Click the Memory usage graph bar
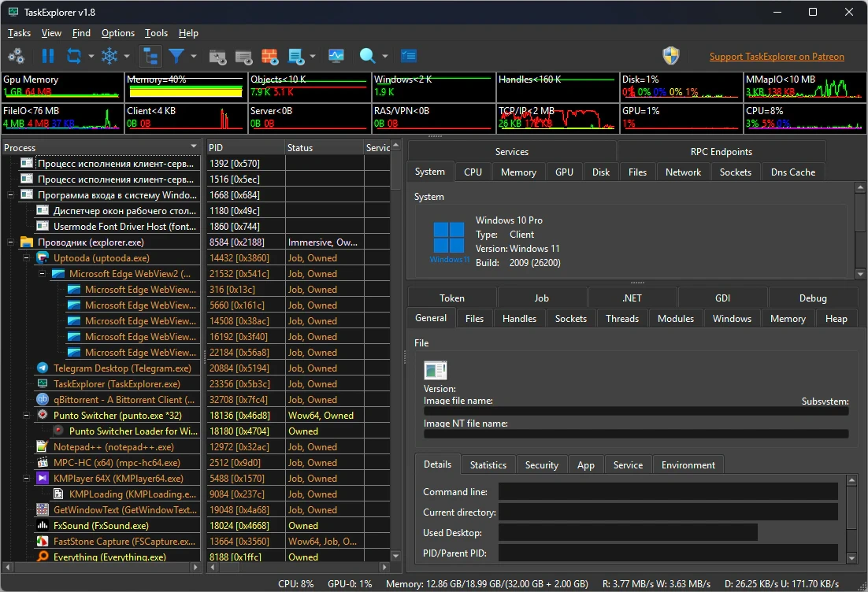Screen dimensions: 868x592 185,87
